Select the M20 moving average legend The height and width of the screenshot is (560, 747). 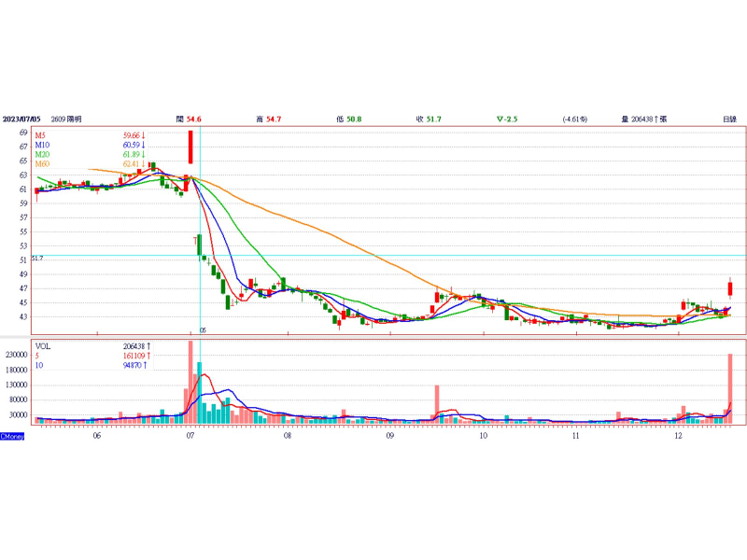tap(42, 154)
